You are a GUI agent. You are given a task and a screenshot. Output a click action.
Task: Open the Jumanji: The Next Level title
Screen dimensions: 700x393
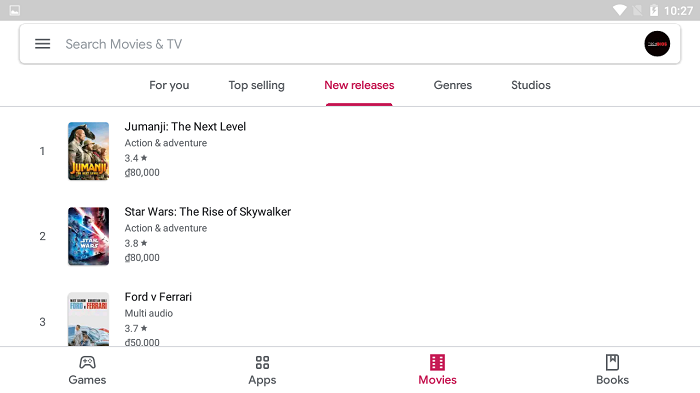(x=185, y=126)
